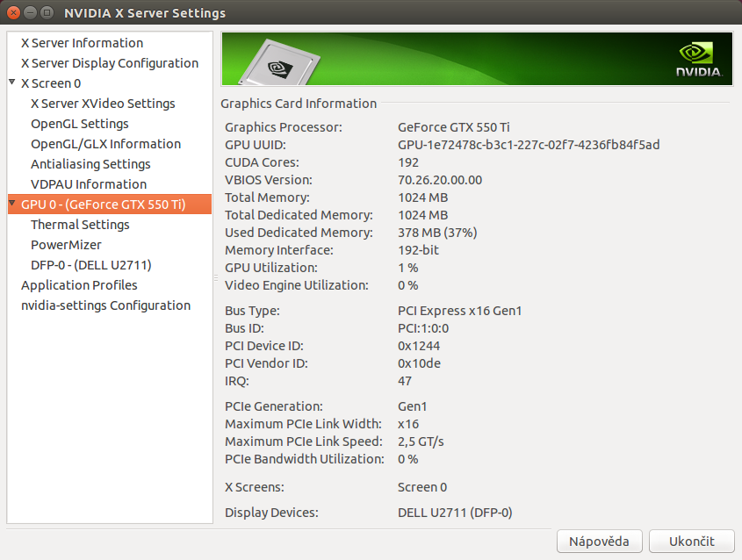Click the 'Total Dedicated Memory:' label
742x560 pixels.
tap(299, 215)
